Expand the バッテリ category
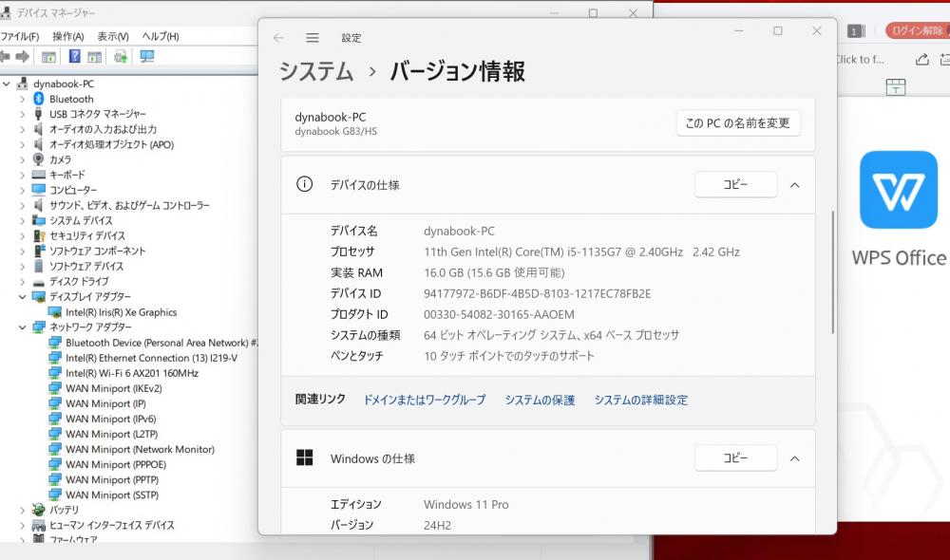The width and height of the screenshot is (950, 560). pos(23,510)
